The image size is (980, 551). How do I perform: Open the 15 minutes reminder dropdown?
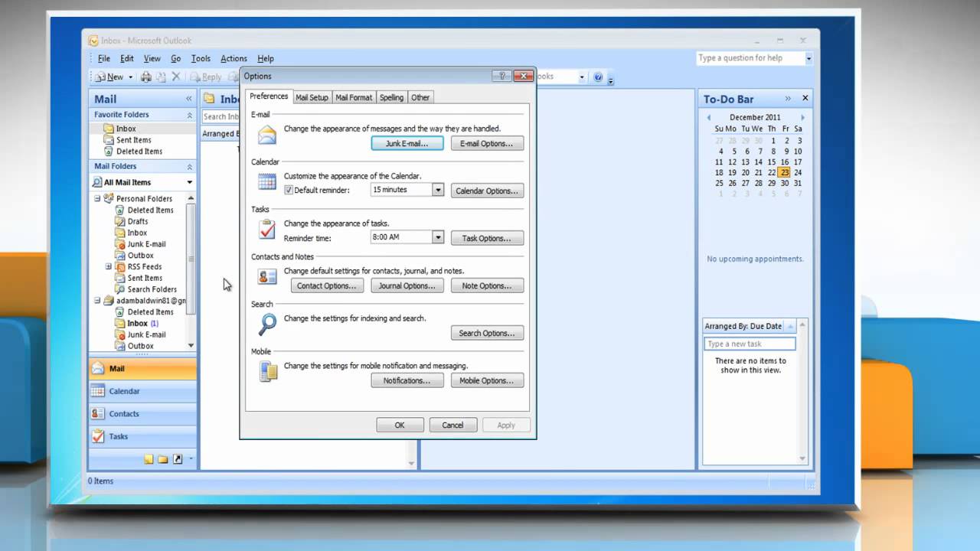click(x=438, y=190)
